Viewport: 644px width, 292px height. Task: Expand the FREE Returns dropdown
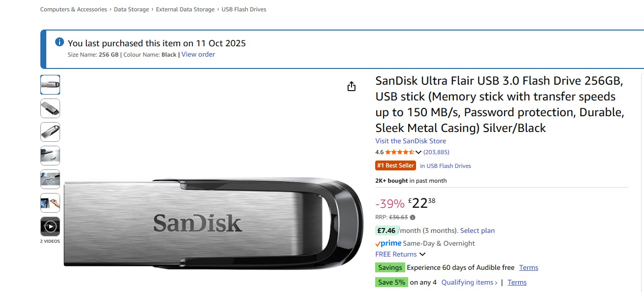pyautogui.click(x=422, y=254)
